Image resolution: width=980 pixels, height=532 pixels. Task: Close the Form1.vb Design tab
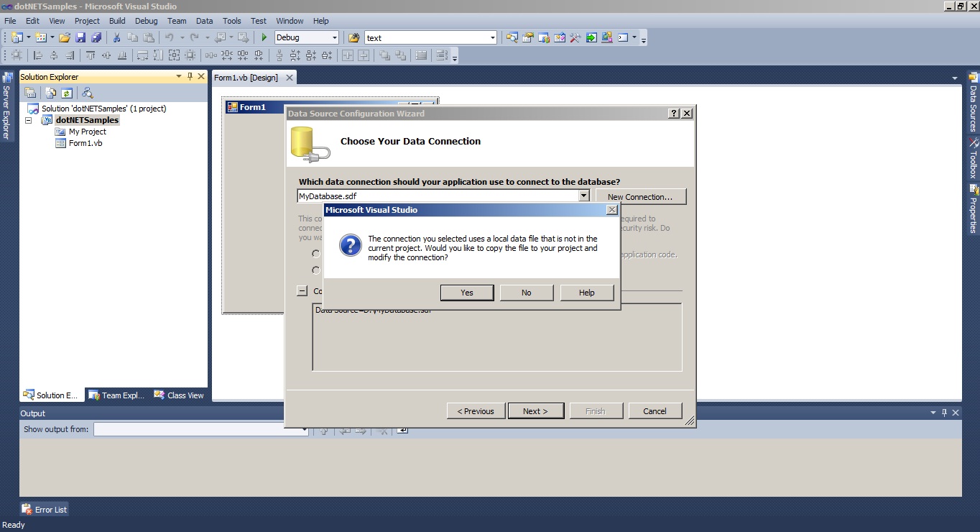tap(290, 78)
